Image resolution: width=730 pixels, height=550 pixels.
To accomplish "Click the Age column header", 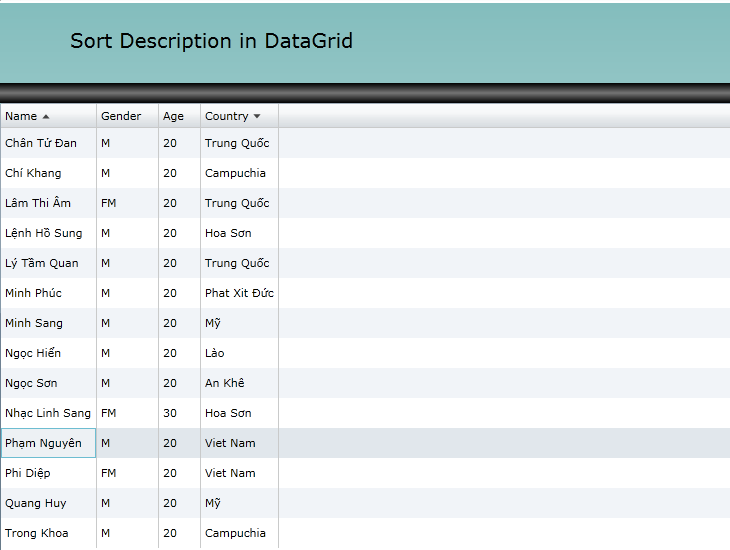I will [x=174, y=116].
